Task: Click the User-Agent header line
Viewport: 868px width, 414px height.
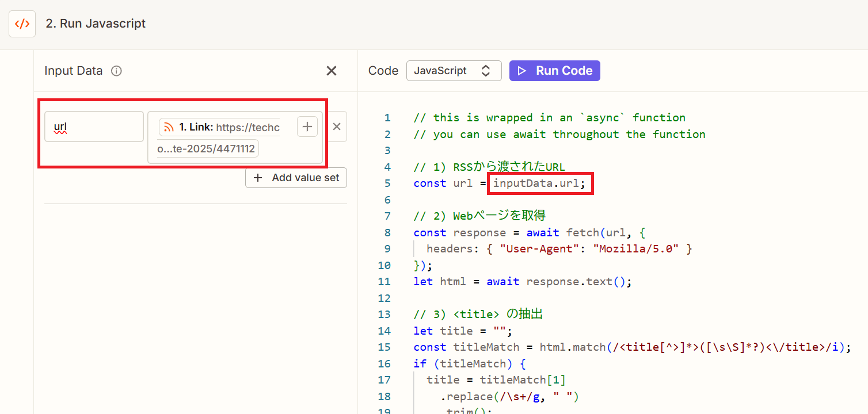Action: [x=559, y=249]
